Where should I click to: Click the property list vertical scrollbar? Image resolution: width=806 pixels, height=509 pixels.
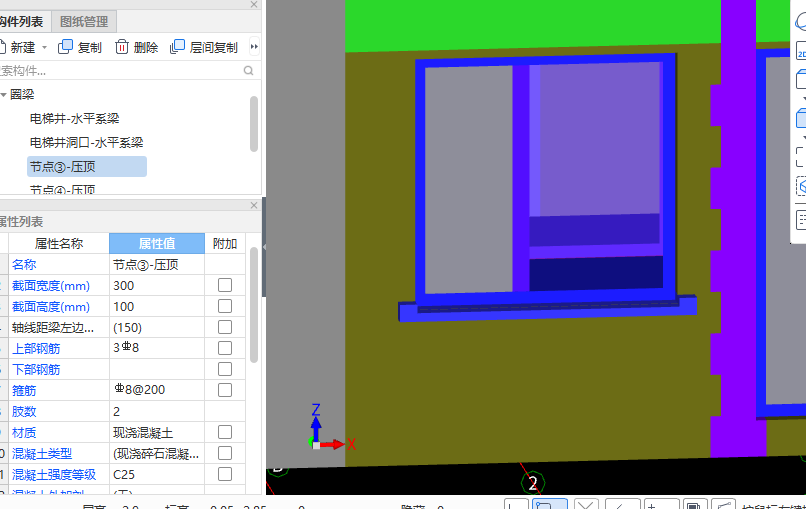click(254, 305)
